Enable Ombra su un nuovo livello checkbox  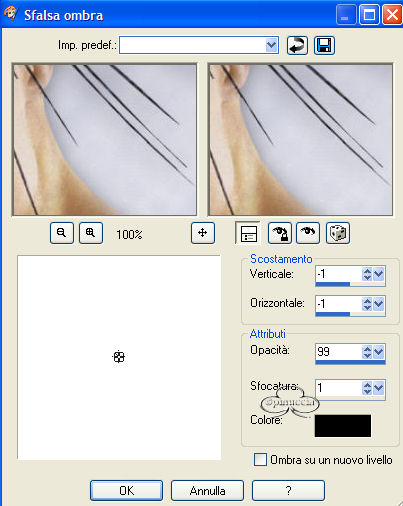point(260,460)
